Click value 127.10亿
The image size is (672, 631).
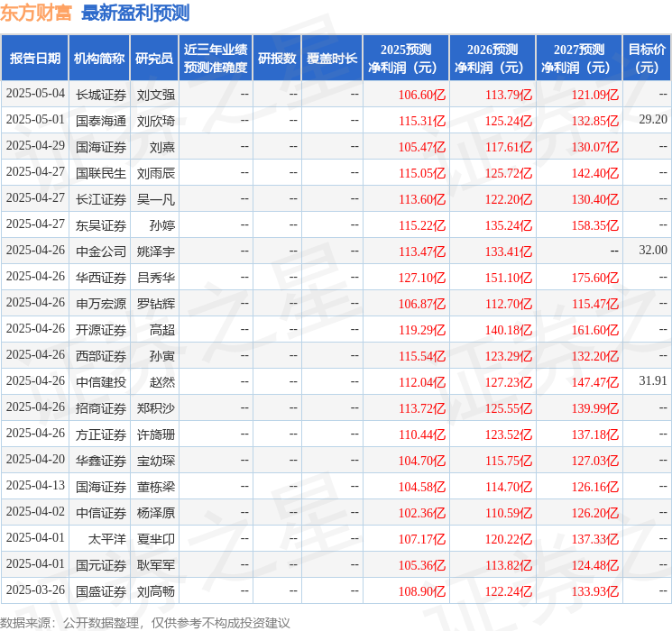[422, 278]
